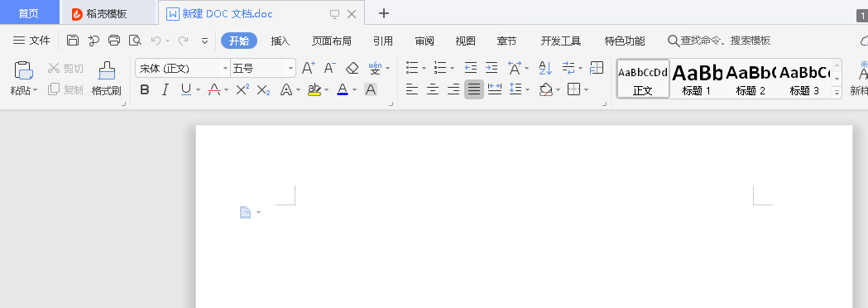Expand the 粘贴 paste options arrow

coord(35,90)
